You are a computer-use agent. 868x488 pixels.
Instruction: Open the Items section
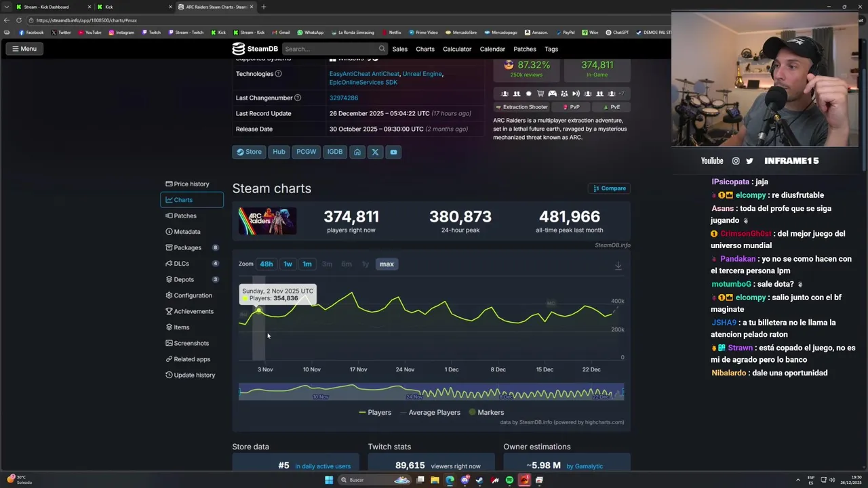(x=192, y=327)
